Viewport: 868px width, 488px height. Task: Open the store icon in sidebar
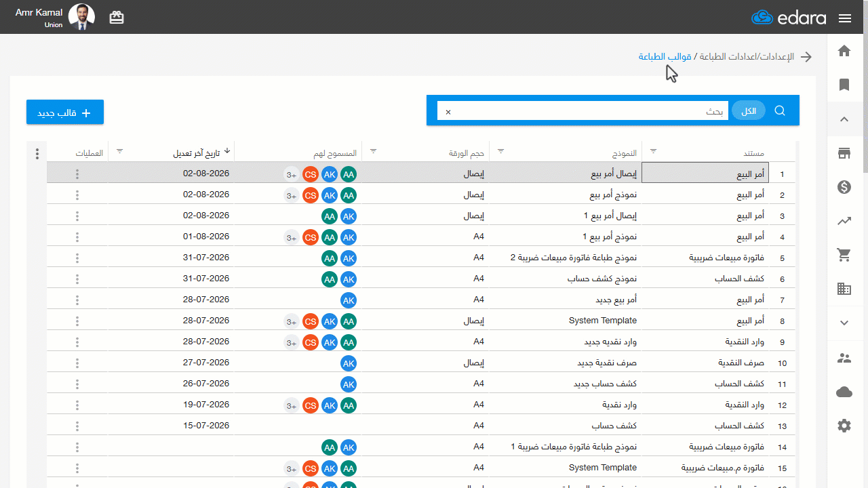[844, 153]
